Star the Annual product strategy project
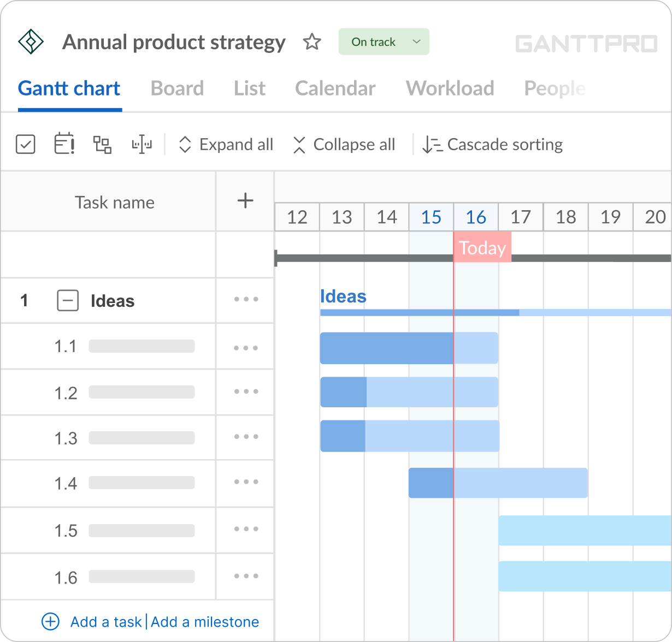 coord(312,41)
